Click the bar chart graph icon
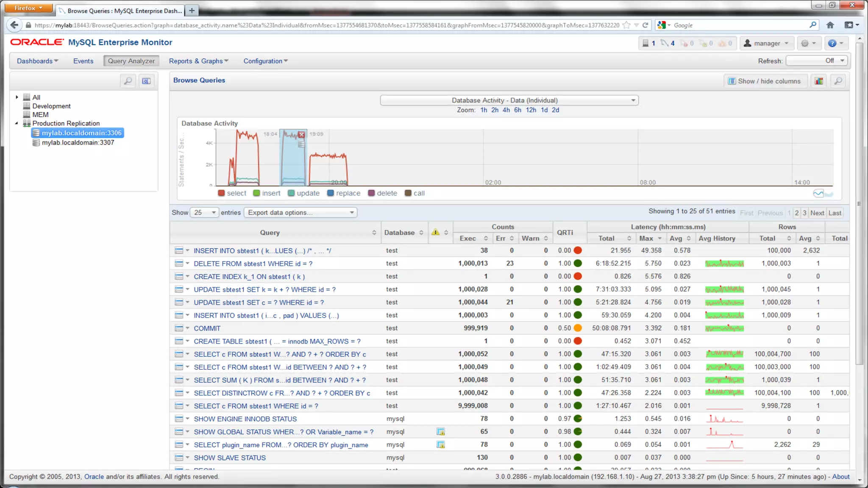The height and width of the screenshot is (488, 868). (x=819, y=81)
